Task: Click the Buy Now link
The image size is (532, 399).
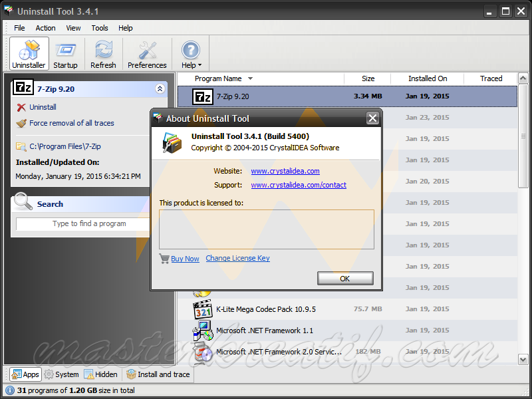Action: click(185, 259)
